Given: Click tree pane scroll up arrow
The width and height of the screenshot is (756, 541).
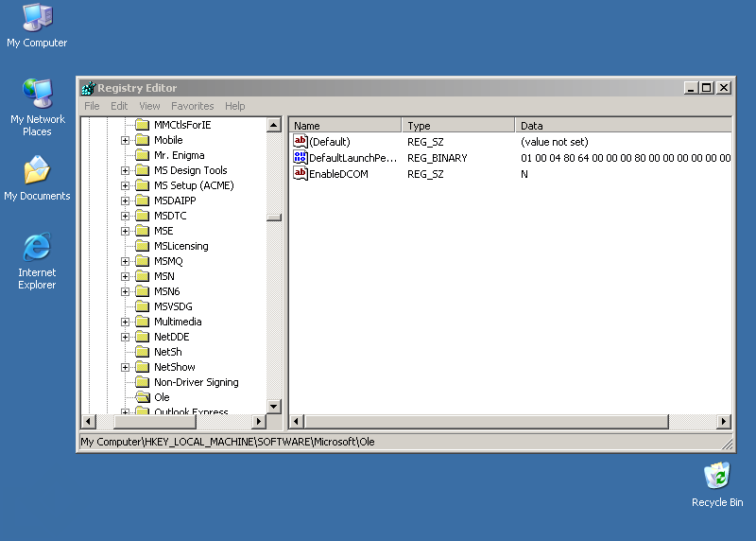Looking at the screenshot, I should pyautogui.click(x=274, y=125).
